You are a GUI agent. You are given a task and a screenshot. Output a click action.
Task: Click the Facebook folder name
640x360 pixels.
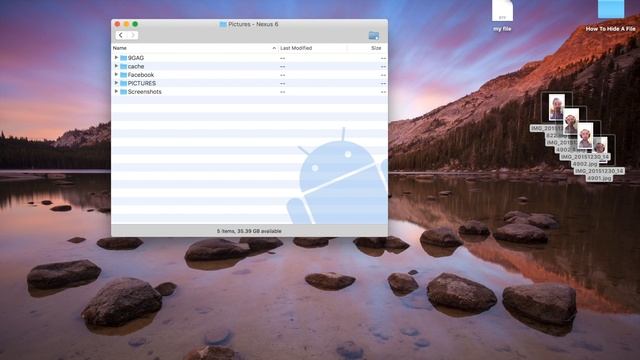[141, 75]
